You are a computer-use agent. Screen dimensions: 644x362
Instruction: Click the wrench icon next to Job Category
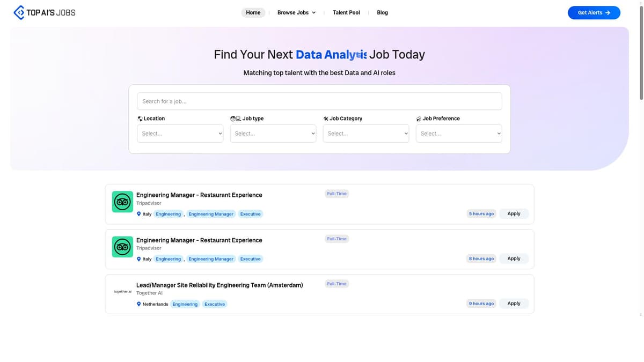pyautogui.click(x=326, y=118)
